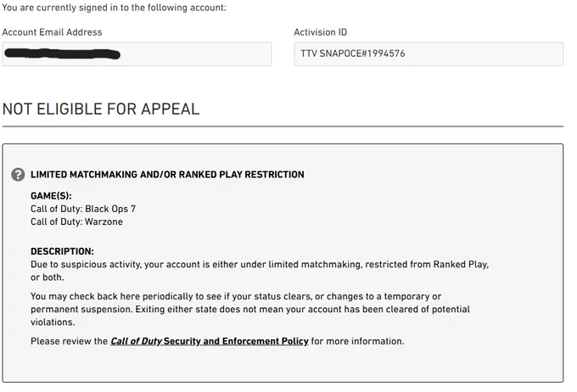Click the Account Email Address label
This screenshot has height=392, width=577.
52,32
